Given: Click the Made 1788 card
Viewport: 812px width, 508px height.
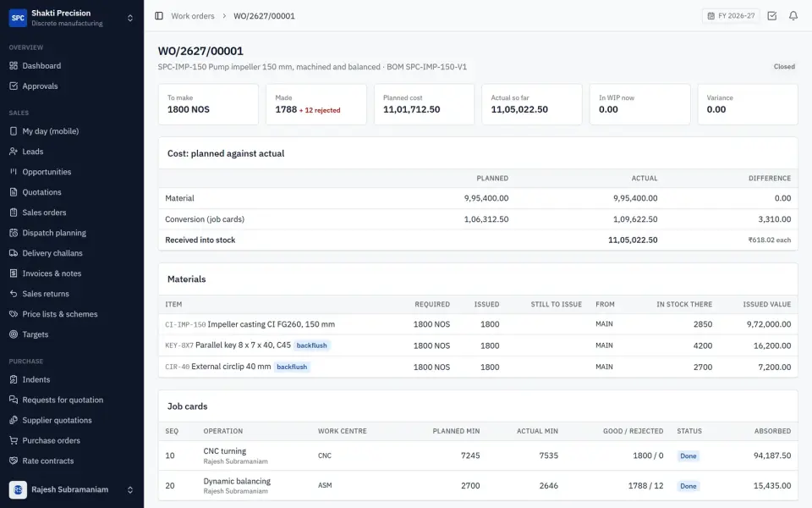Looking at the screenshot, I should tap(315, 104).
